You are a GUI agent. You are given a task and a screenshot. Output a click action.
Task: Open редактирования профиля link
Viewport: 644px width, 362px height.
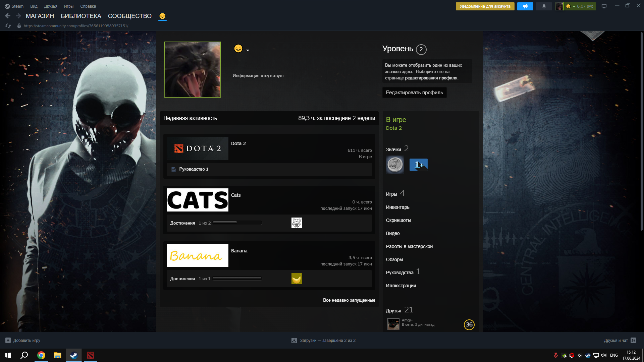431,78
